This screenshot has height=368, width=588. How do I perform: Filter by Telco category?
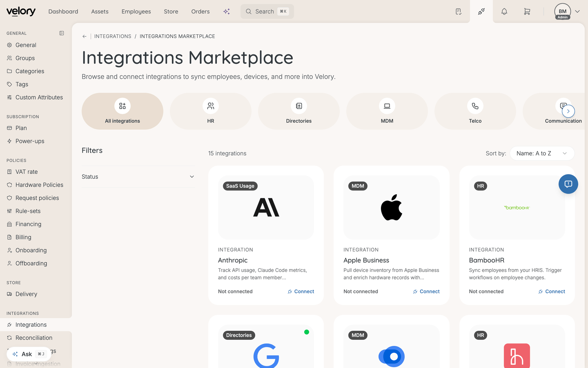point(475,111)
